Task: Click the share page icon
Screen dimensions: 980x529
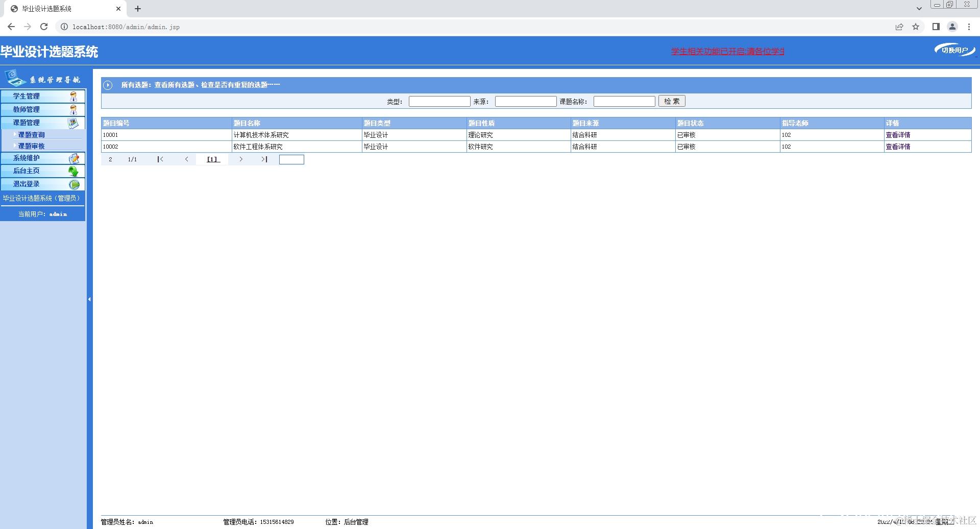Action: [899, 27]
